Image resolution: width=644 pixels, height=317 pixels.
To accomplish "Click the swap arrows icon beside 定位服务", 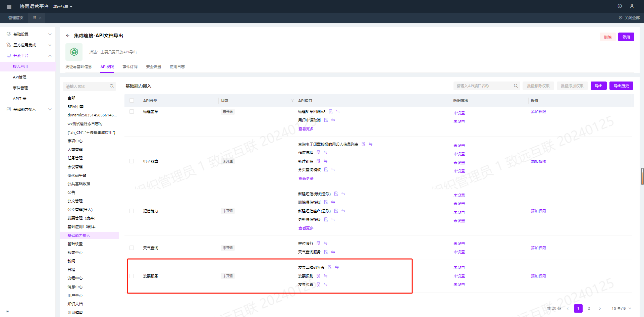I will pos(325,244).
